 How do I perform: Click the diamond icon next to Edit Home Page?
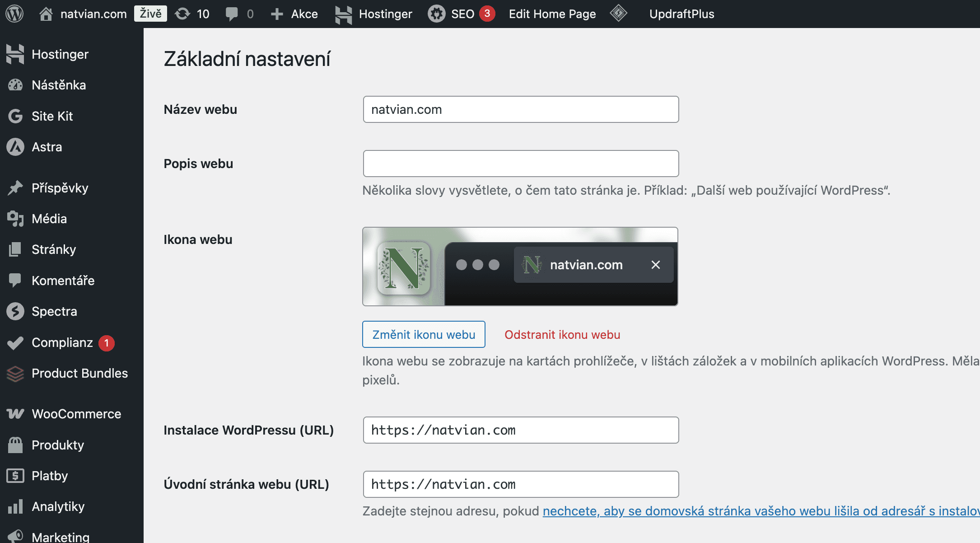tap(618, 14)
